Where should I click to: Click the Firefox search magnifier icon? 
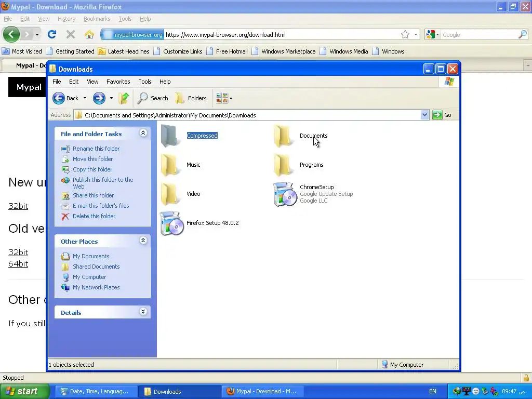[x=523, y=35]
